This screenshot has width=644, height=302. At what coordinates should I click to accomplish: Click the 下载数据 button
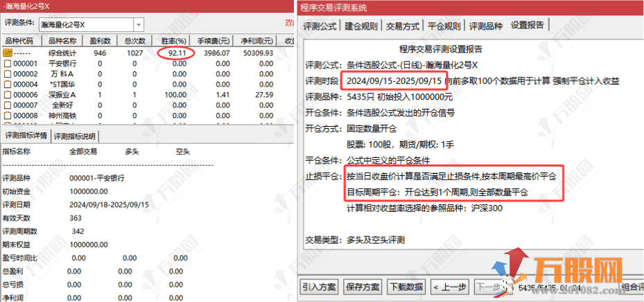click(x=406, y=286)
